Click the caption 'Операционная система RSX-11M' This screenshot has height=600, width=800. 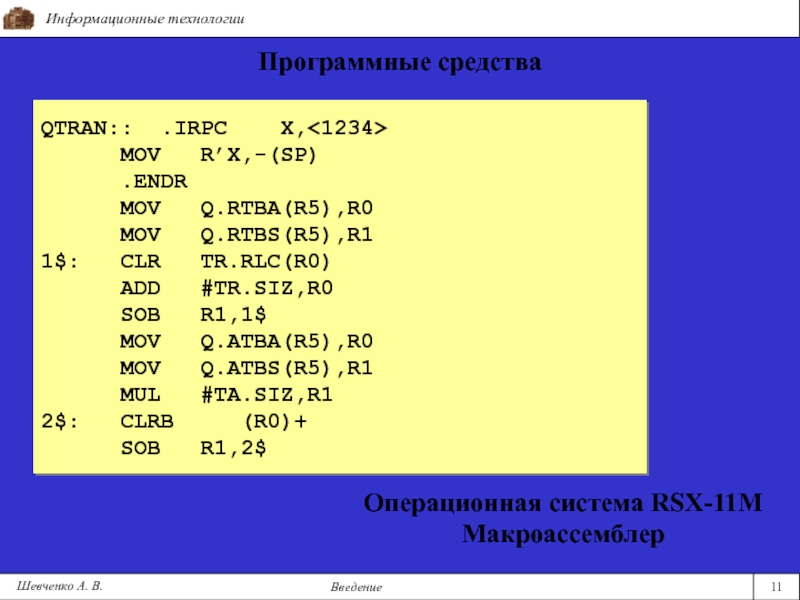(563, 503)
